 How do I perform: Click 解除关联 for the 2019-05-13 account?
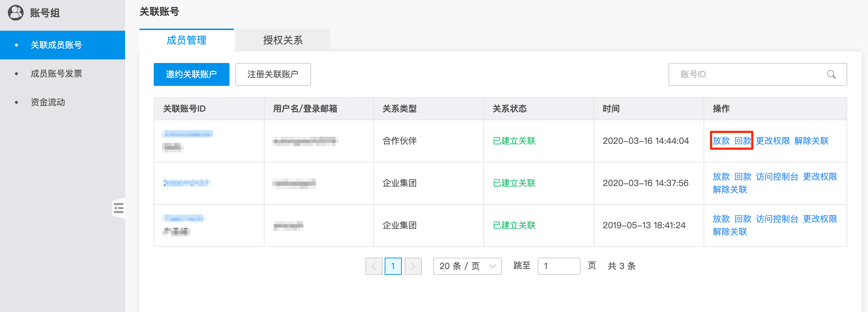point(730,232)
